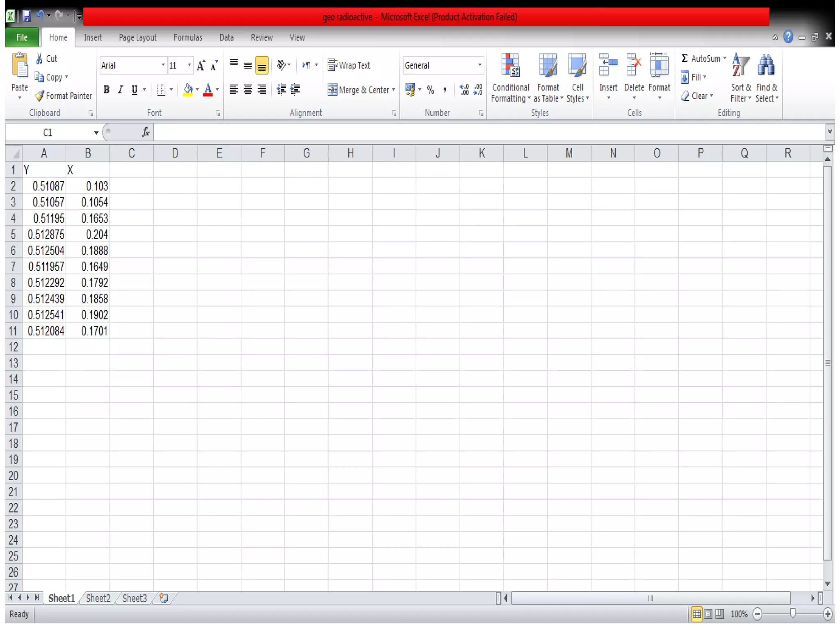The height and width of the screenshot is (630, 840).
Task: Click the Save icon in quick access toolbar
Action: click(27, 16)
